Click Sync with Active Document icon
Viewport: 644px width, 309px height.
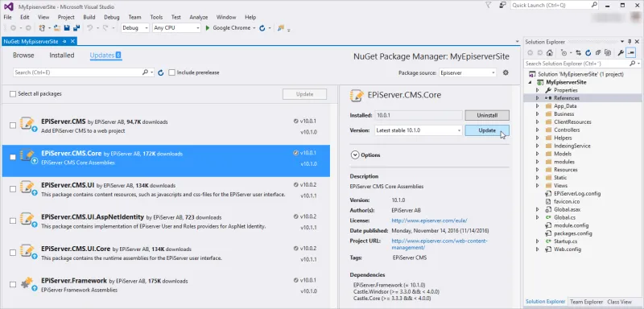(x=579, y=52)
